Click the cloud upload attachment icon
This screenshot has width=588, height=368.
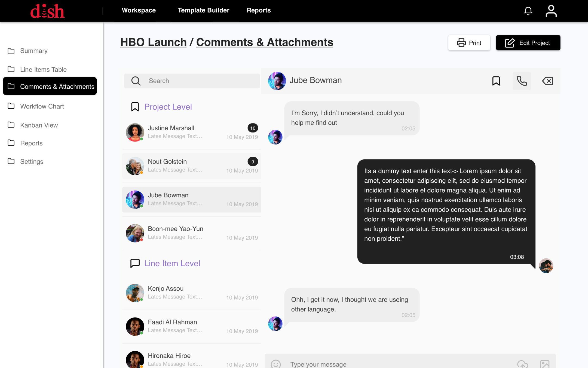coord(523,364)
